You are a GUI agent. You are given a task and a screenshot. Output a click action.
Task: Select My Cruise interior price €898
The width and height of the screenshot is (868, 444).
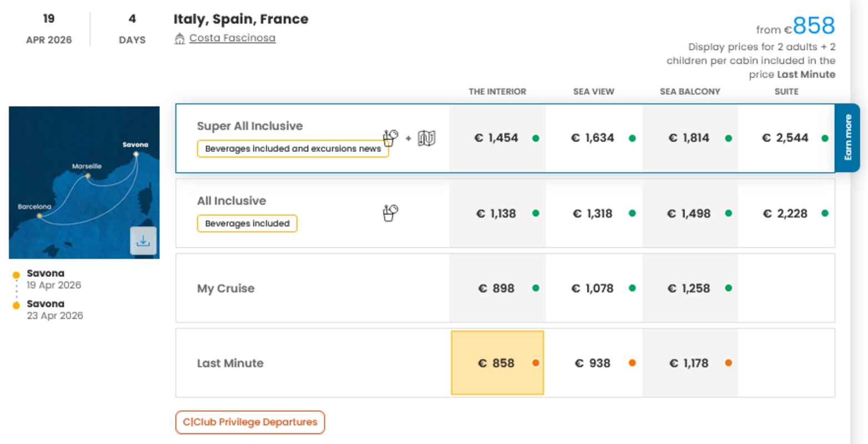coord(497,288)
